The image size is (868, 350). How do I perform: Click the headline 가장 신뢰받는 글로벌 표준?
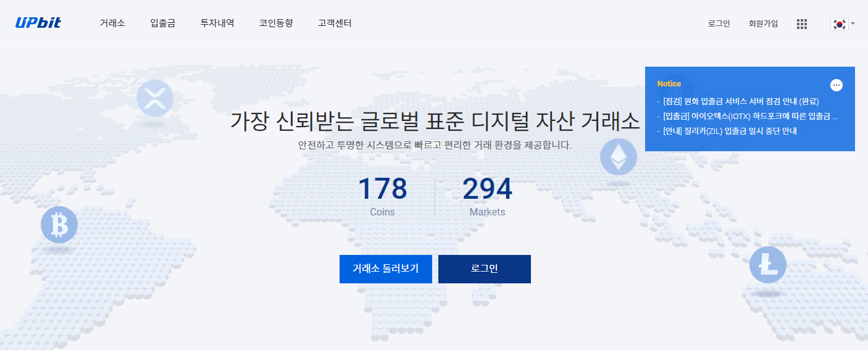pyautogui.click(x=435, y=120)
